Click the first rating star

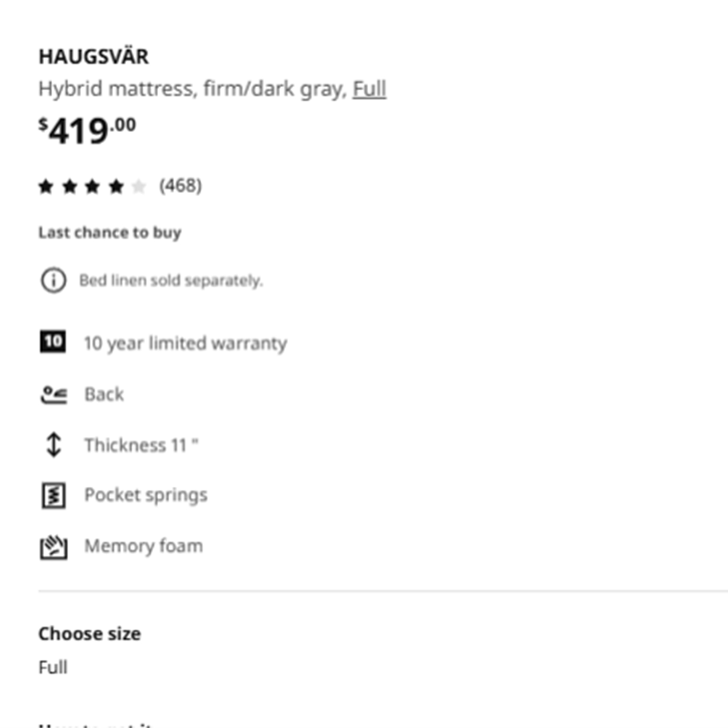46,186
